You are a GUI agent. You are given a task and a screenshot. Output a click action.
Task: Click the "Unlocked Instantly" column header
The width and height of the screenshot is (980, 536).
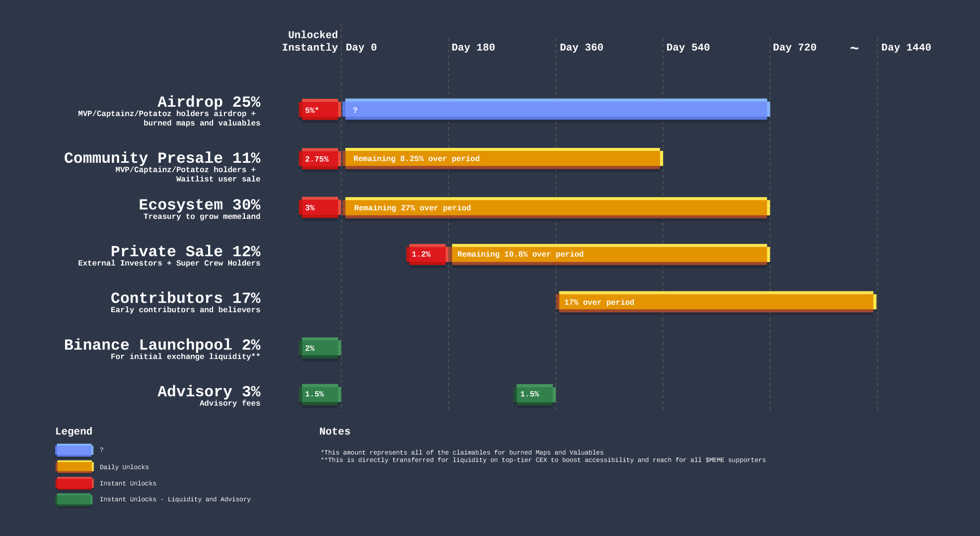(310, 41)
